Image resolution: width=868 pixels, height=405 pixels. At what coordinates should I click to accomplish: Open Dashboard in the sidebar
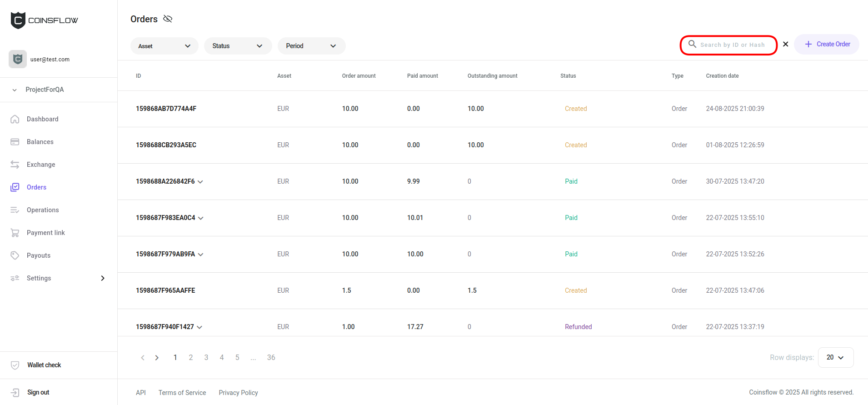42,119
